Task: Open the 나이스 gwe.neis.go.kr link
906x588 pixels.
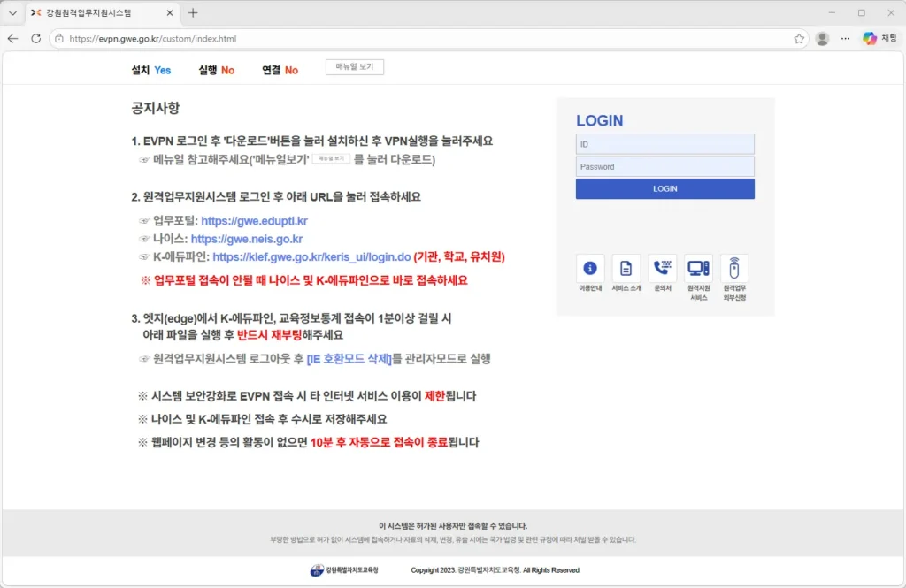Action: pos(247,238)
